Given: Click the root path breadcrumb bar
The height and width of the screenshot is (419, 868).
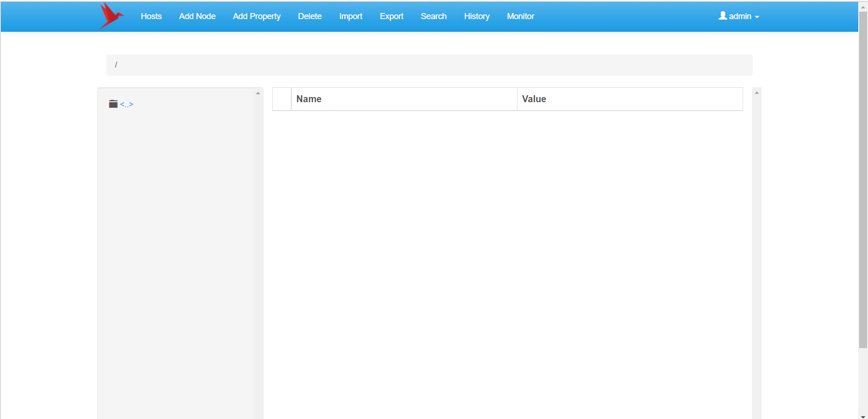Looking at the screenshot, I should point(429,65).
